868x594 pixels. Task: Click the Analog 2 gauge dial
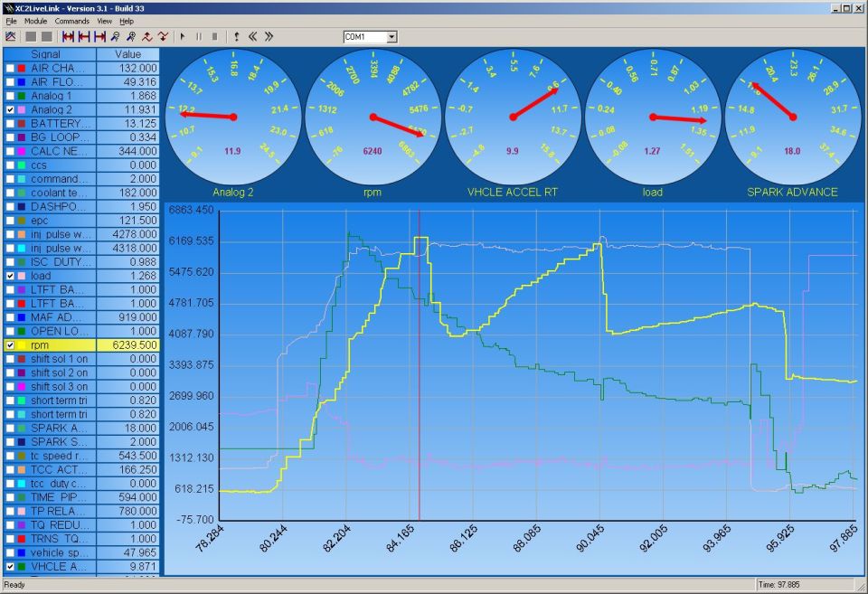pyautogui.click(x=233, y=117)
